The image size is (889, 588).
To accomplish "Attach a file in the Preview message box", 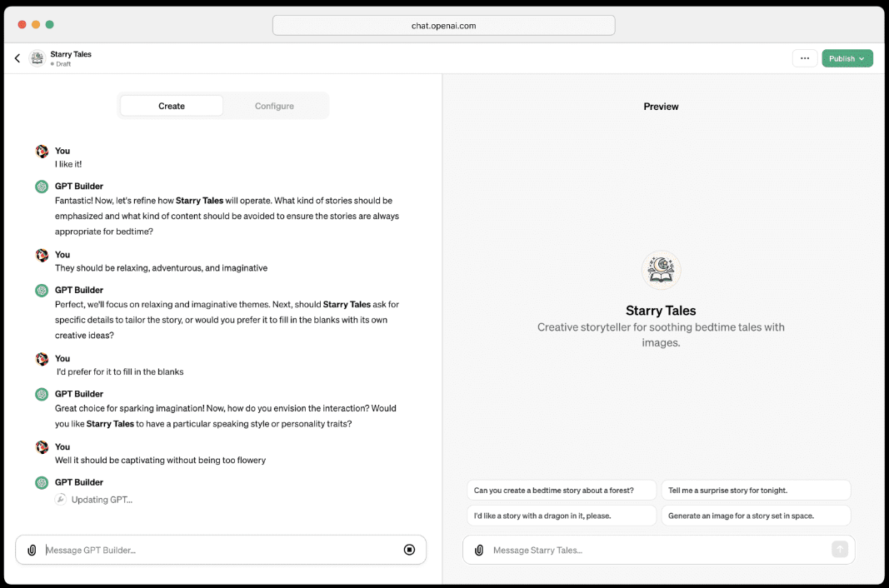I will (479, 550).
